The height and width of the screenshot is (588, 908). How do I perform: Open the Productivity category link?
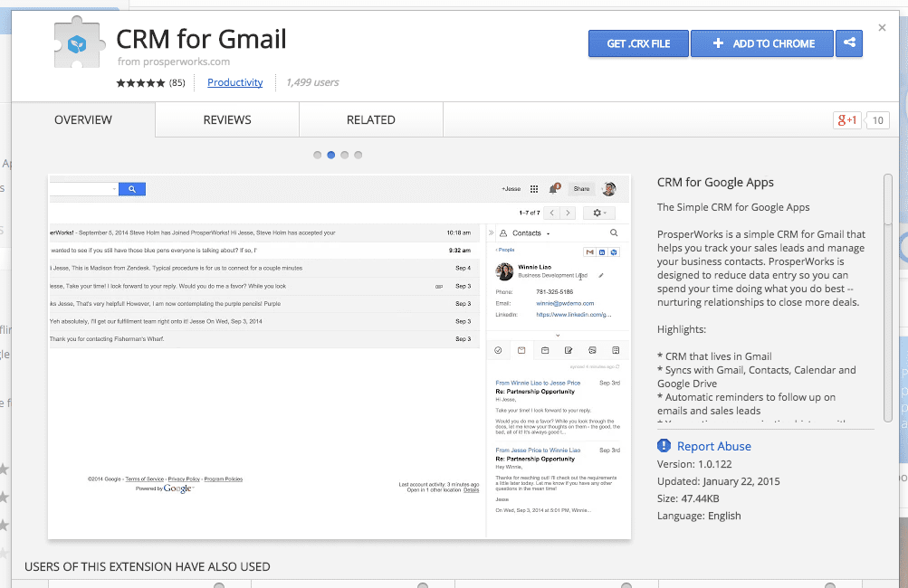pyautogui.click(x=234, y=81)
